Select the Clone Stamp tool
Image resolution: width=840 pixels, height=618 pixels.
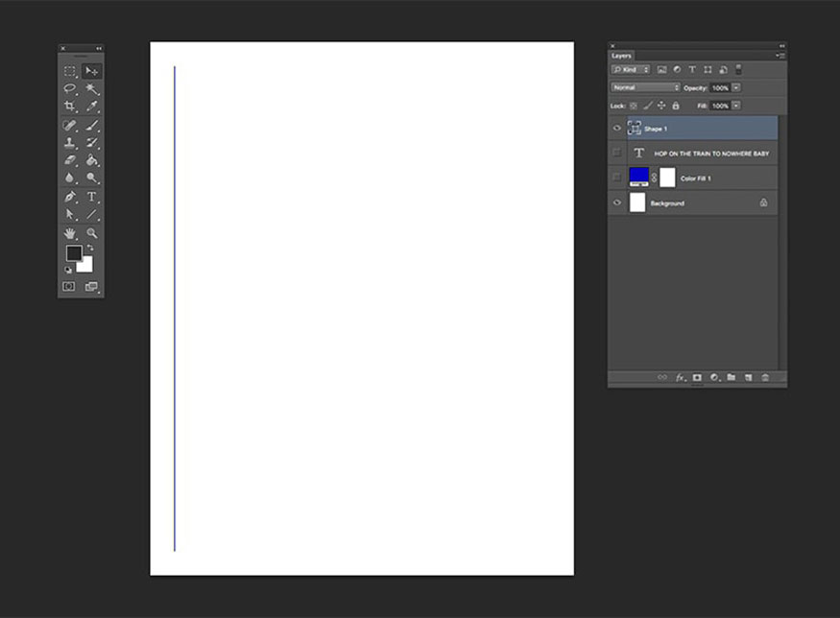click(x=70, y=142)
